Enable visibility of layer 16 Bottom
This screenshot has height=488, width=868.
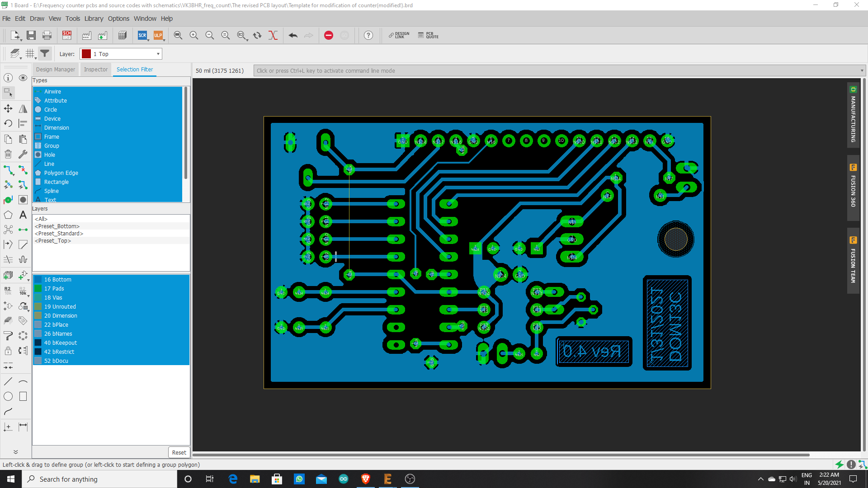38,279
